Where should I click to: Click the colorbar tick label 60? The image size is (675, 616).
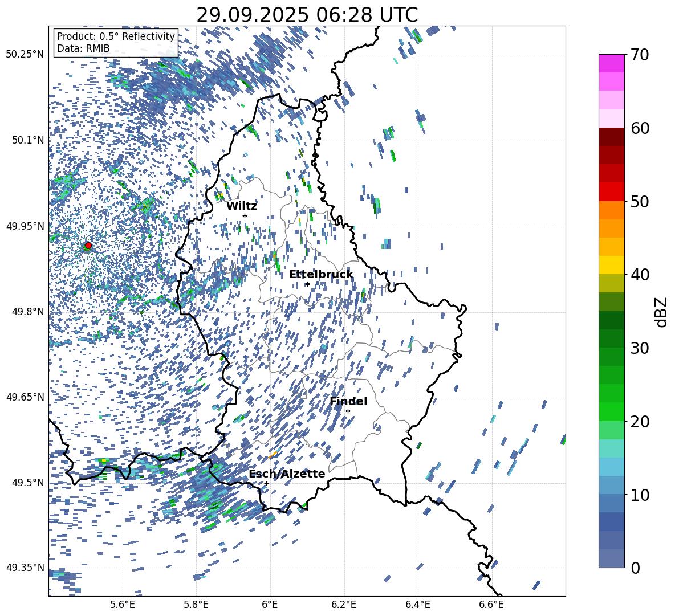(x=640, y=128)
